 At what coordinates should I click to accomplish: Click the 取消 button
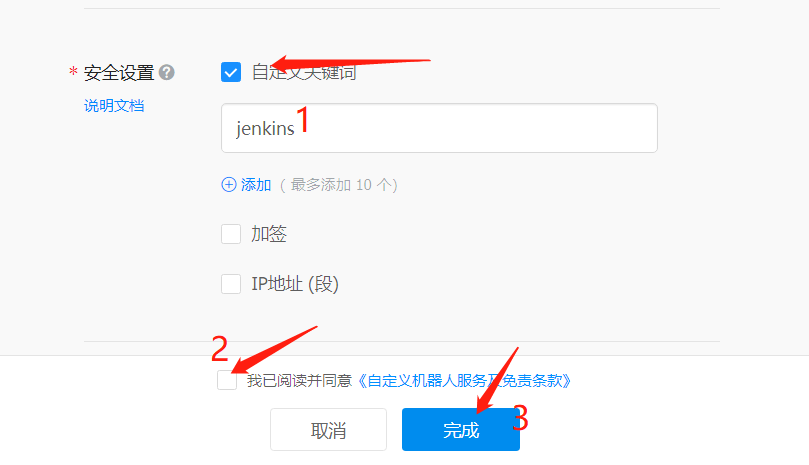tap(328, 429)
